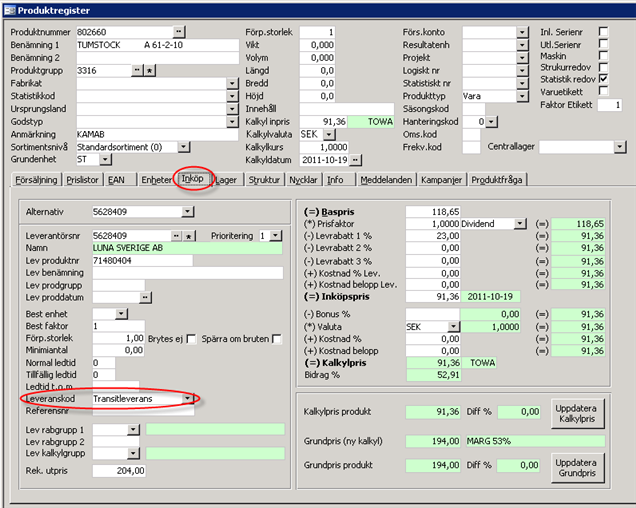636x508 pixels.
Task: Enable the Brytes ej checkbox
Action: [x=192, y=339]
